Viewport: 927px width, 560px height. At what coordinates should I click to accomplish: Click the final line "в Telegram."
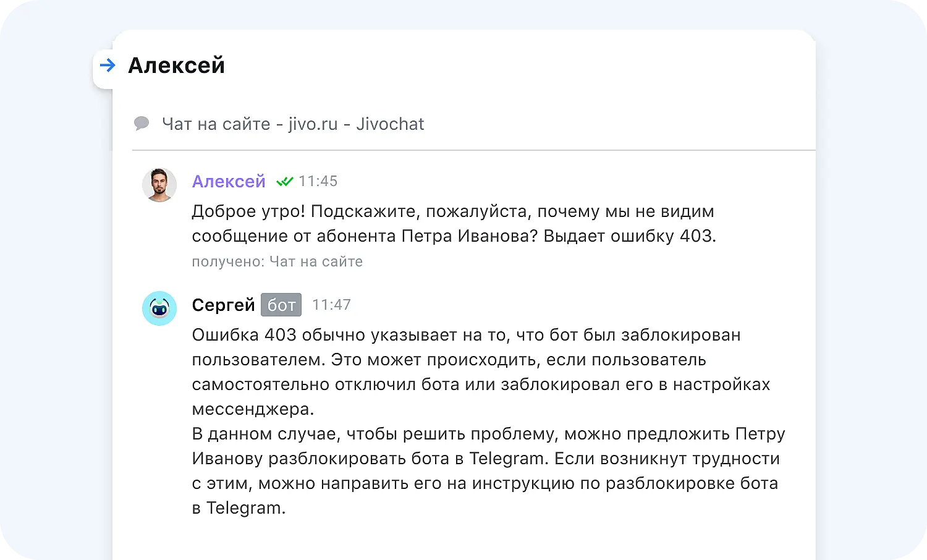[239, 508]
